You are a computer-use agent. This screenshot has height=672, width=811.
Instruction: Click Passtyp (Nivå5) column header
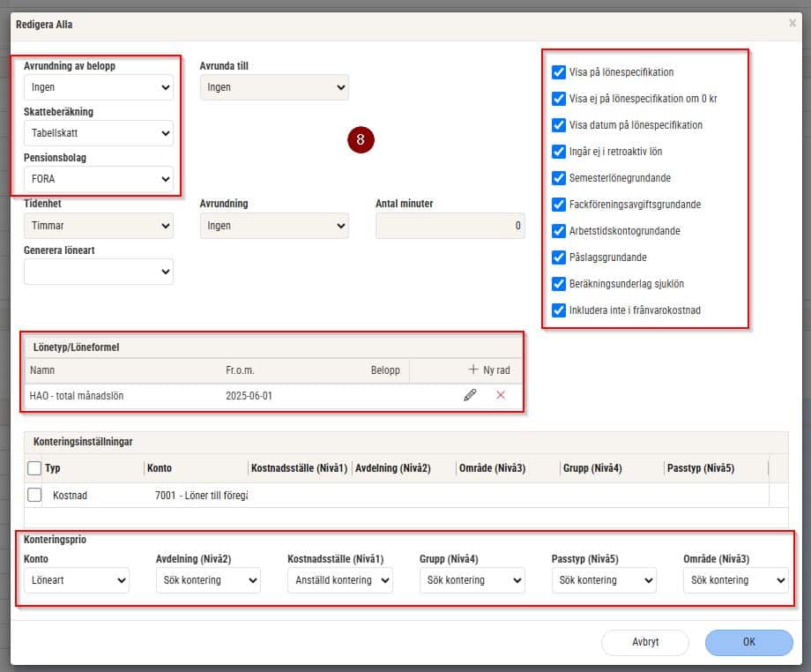point(701,468)
